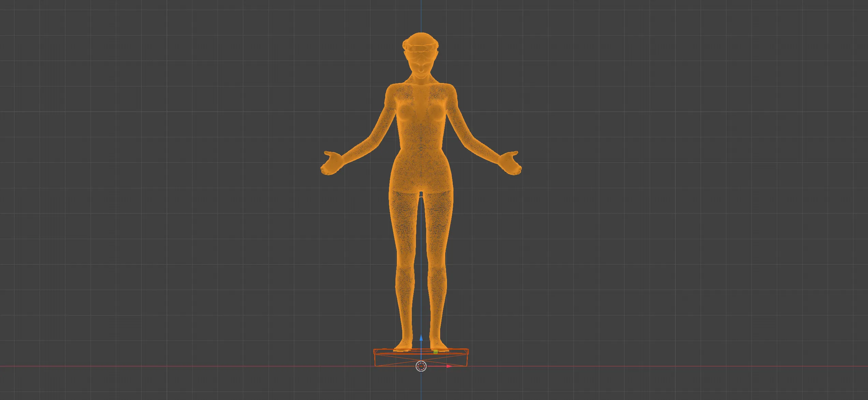Viewport: 868px width, 400px height.
Task: Click the figure's torso mesh
Action: point(421,137)
